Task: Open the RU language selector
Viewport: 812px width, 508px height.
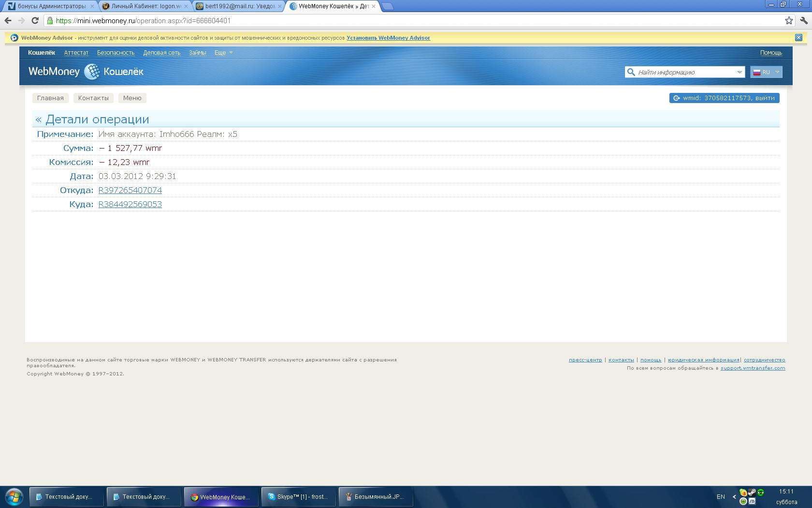Action: [x=766, y=72]
